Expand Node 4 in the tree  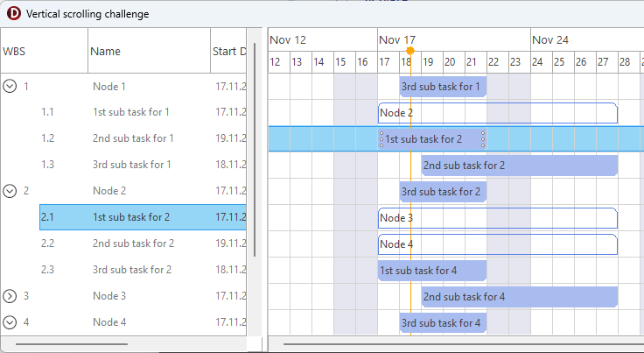10,322
